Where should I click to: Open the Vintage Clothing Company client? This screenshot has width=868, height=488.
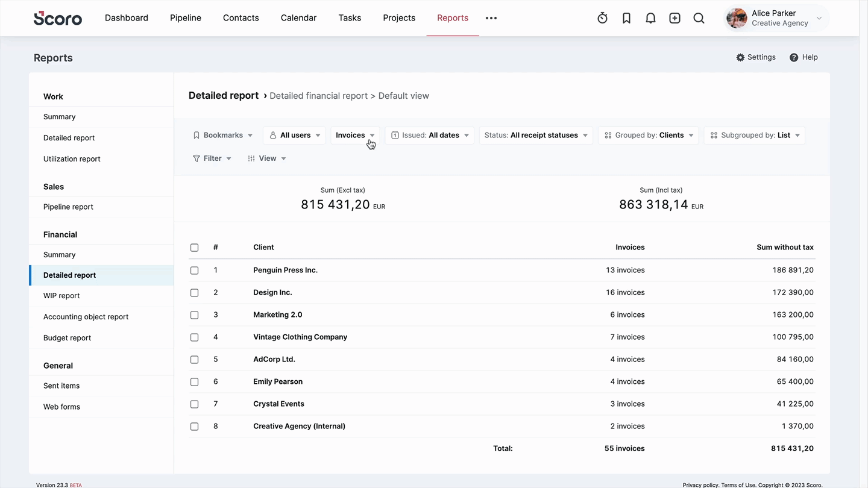click(300, 337)
